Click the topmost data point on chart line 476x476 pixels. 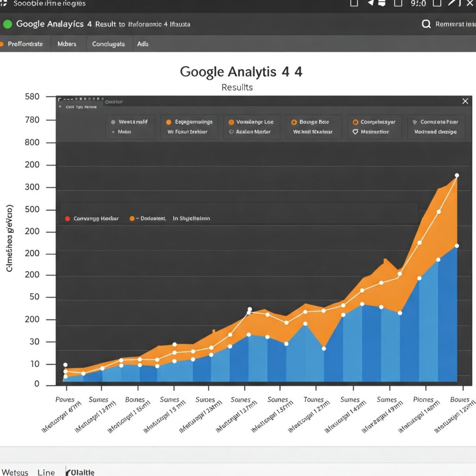(456, 176)
